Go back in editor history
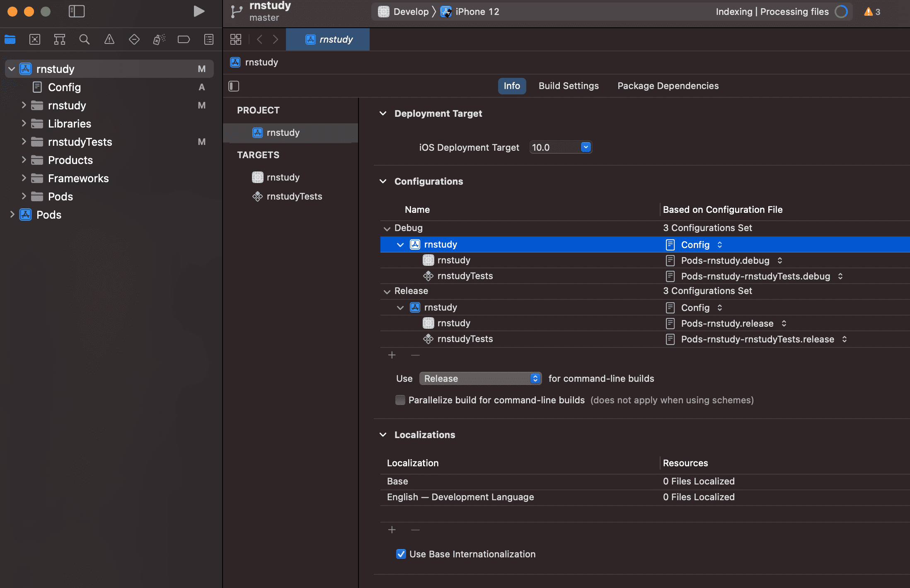Image resolution: width=910 pixels, height=588 pixels. (x=260, y=39)
